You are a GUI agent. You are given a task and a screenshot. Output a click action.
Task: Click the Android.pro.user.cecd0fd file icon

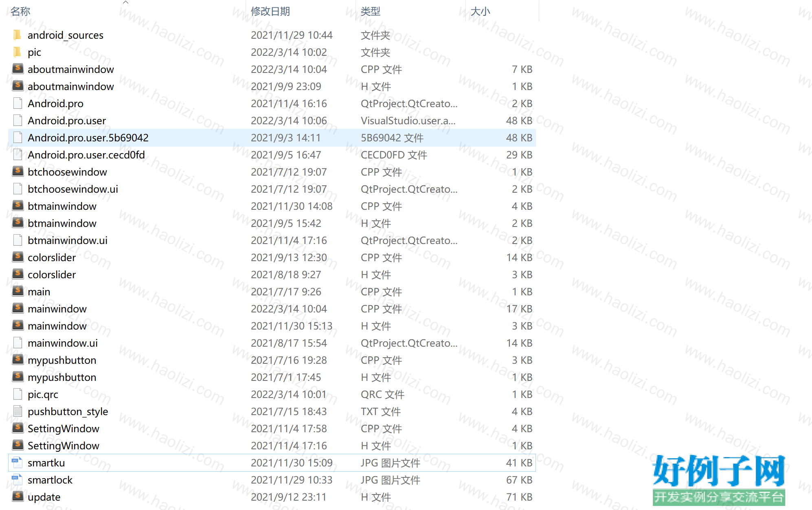18,155
